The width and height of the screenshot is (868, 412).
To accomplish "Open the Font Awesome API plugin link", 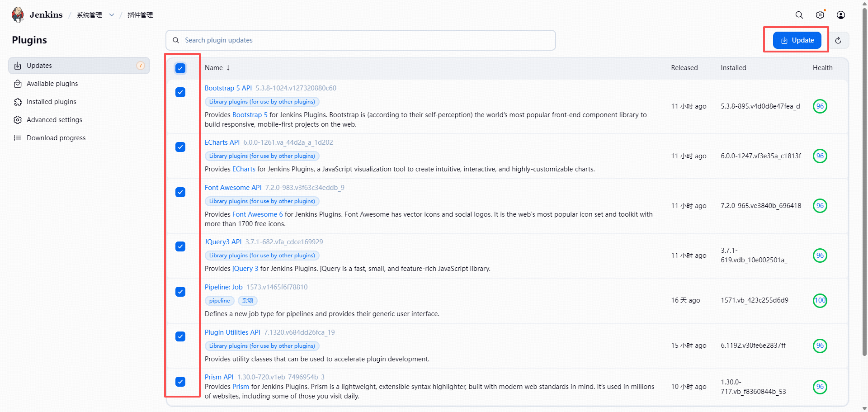I will tap(233, 188).
